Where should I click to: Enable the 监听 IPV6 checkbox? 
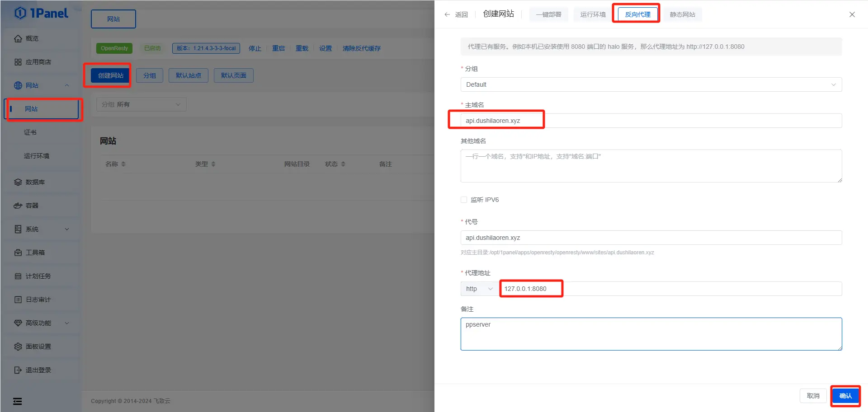[x=464, y=200]
